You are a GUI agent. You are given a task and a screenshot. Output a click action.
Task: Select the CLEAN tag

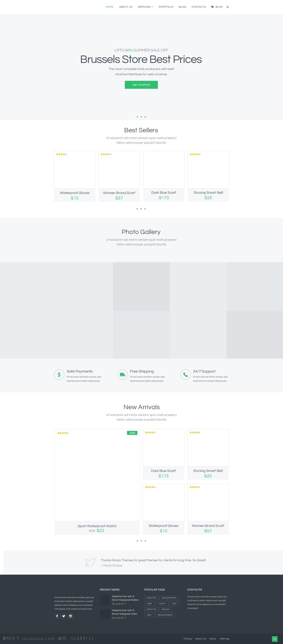tap(162, 604)
